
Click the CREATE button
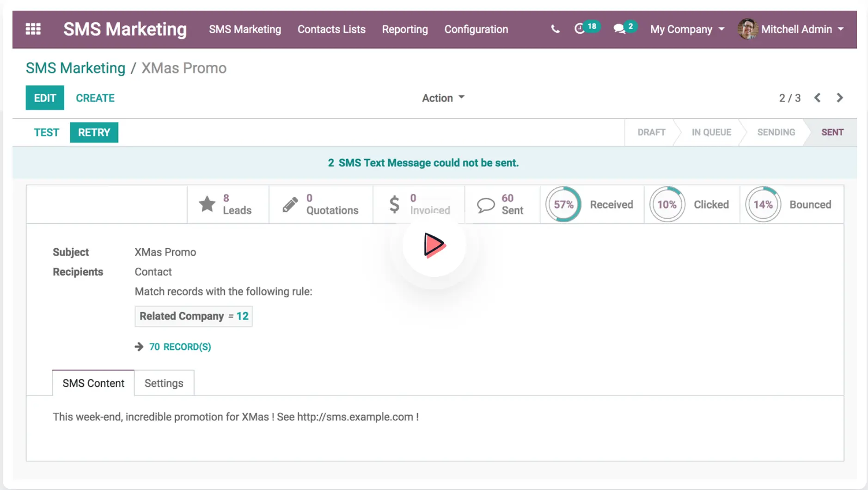pos(95,98)
